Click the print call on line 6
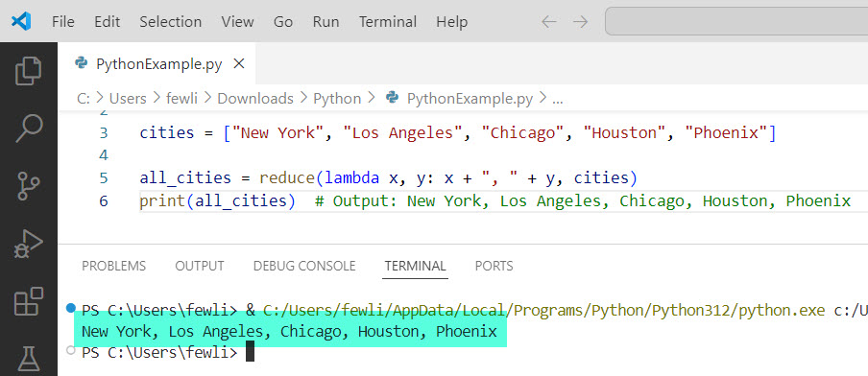Screen dimensions: 868x376 pos(163,200)
